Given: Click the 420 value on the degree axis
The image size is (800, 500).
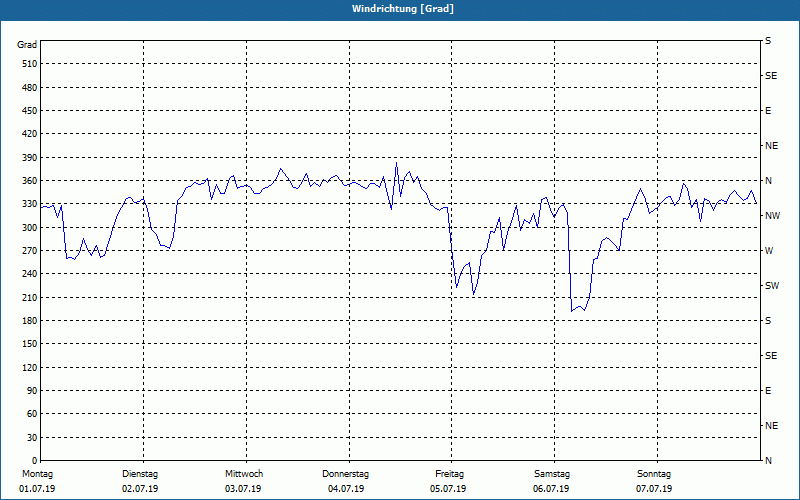Looking at the screenshot, I should [x=29, y=134].
